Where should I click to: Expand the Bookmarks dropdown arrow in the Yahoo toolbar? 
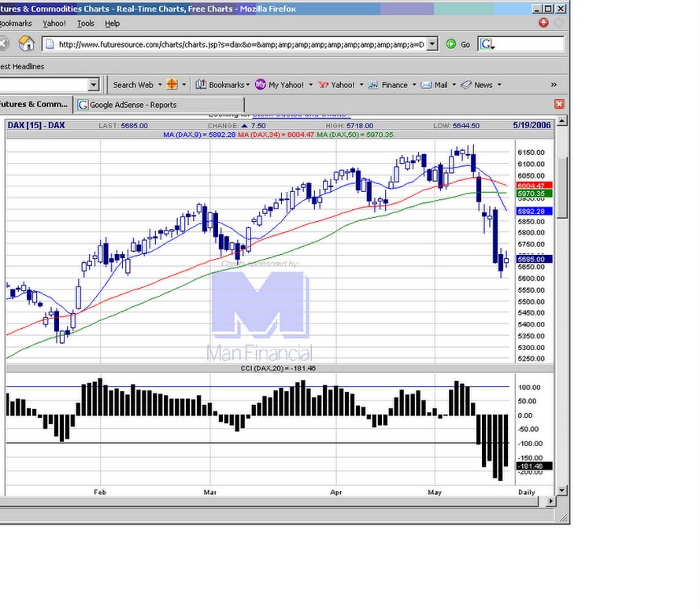click(248, 85)
